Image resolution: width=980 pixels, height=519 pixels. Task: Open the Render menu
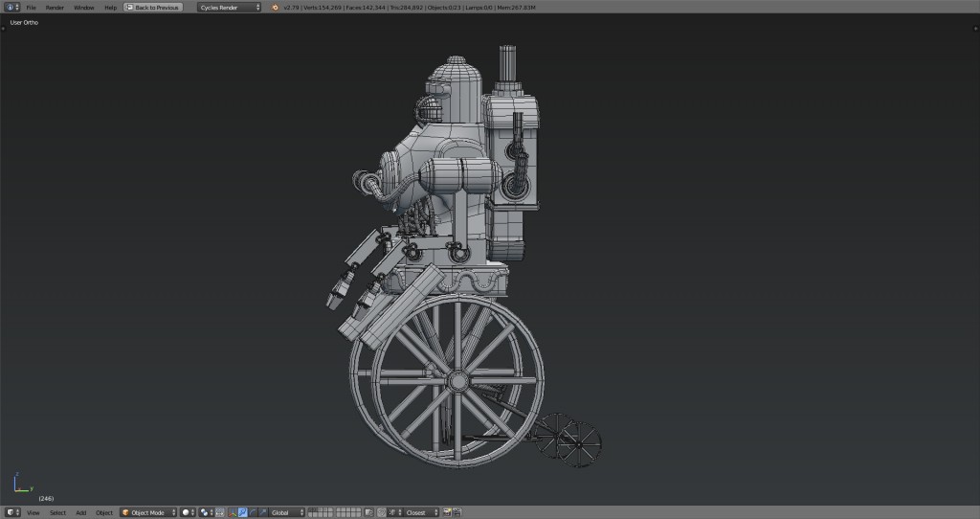click(55, 7)
